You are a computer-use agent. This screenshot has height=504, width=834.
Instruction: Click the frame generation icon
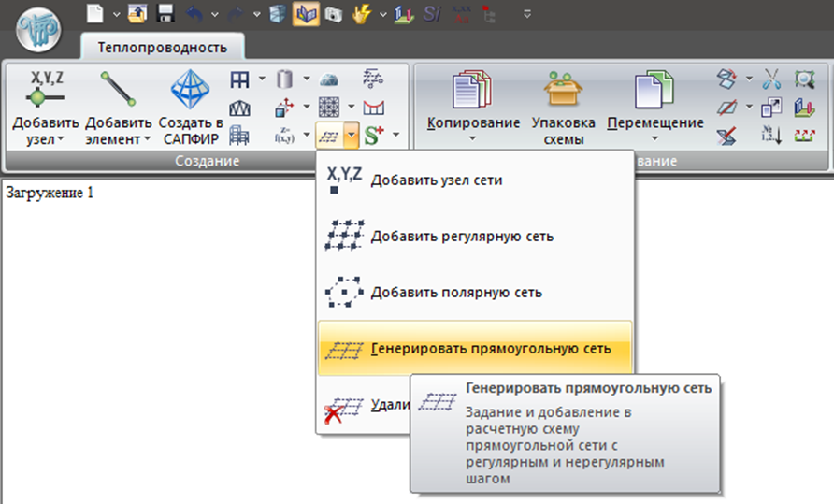click(x=239, y=79)
